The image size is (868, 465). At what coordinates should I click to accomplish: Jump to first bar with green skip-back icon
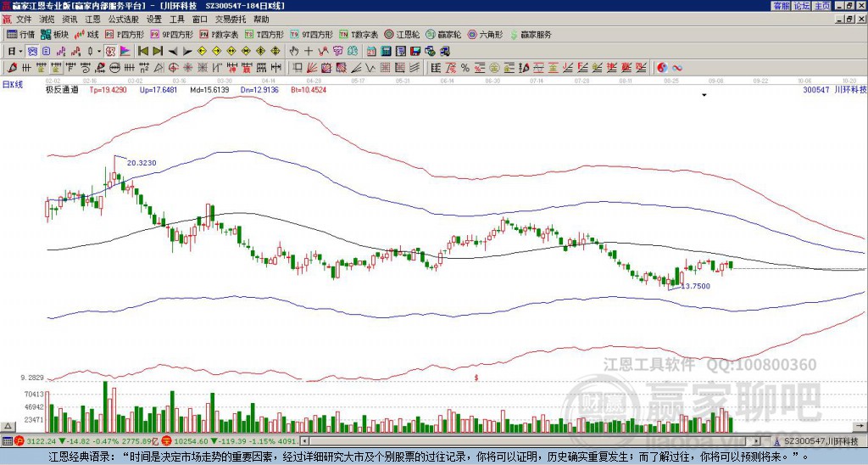(x=143, y=52)
